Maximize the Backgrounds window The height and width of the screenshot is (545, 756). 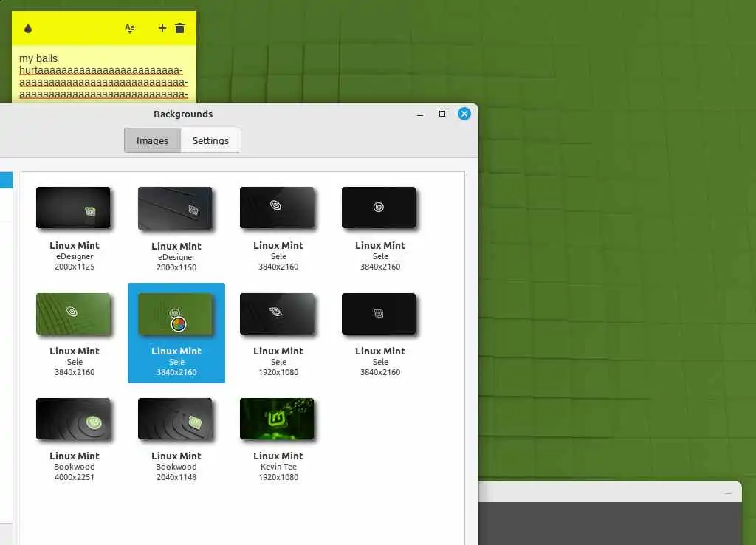[442, 114]
